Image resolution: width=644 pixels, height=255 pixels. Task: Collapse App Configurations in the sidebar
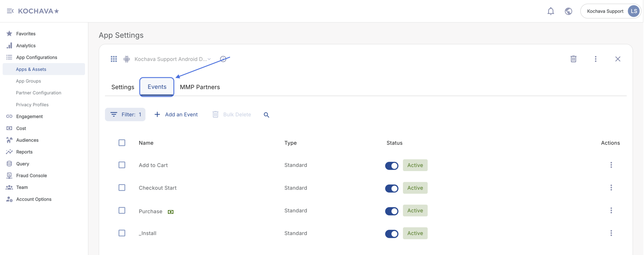(x=36, y=57)
